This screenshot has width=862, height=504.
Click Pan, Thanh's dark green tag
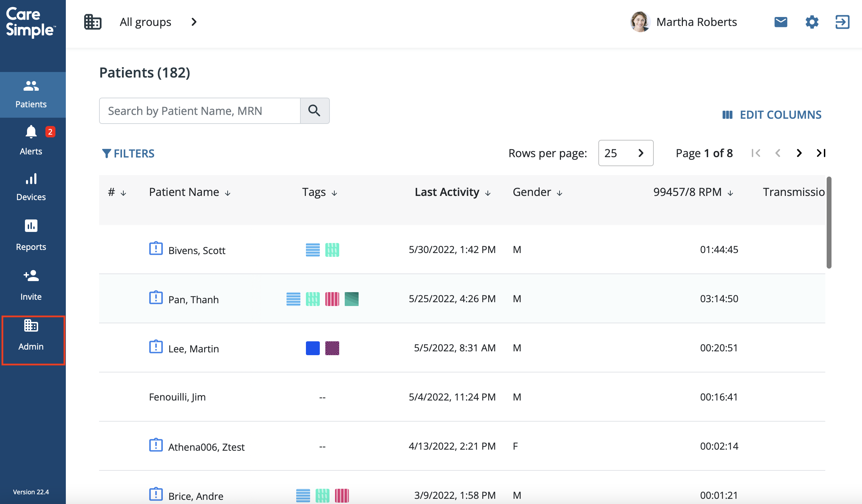click(351, 299)
